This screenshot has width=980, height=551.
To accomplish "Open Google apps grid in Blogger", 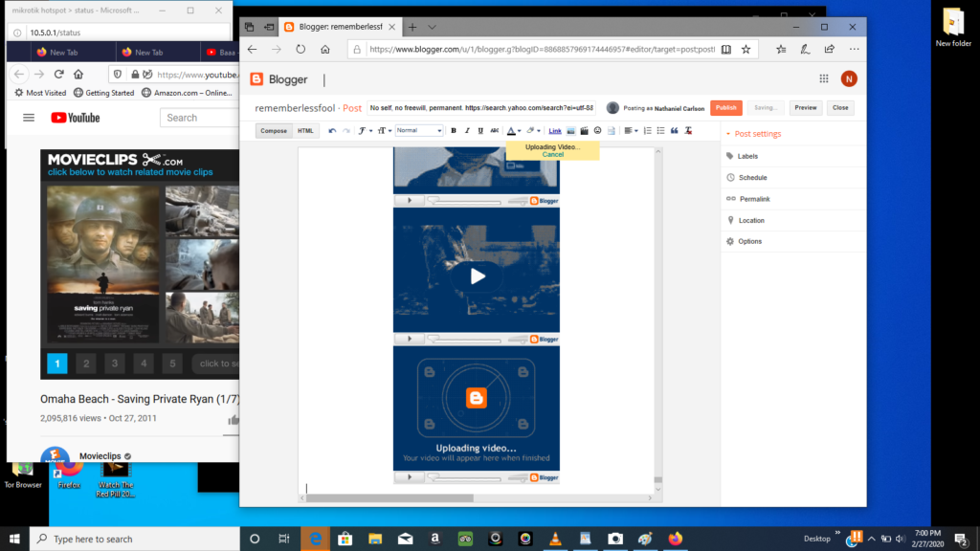I will tap(824, 78).
